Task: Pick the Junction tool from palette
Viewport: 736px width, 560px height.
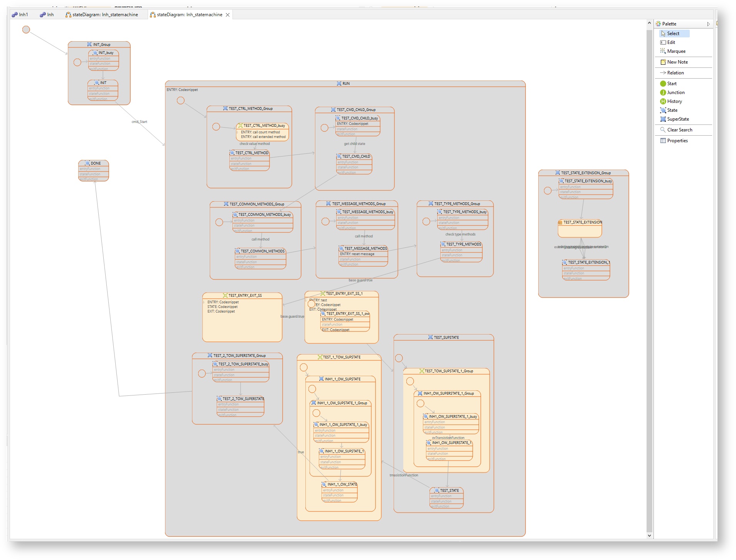Action: (675, 92)
